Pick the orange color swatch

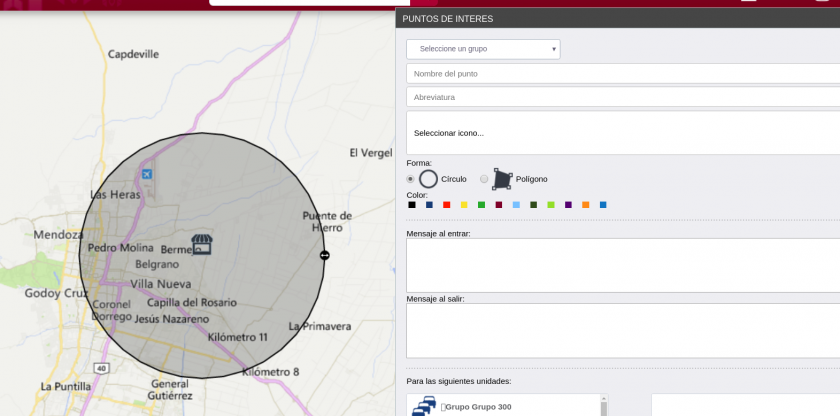pos(586,205)
